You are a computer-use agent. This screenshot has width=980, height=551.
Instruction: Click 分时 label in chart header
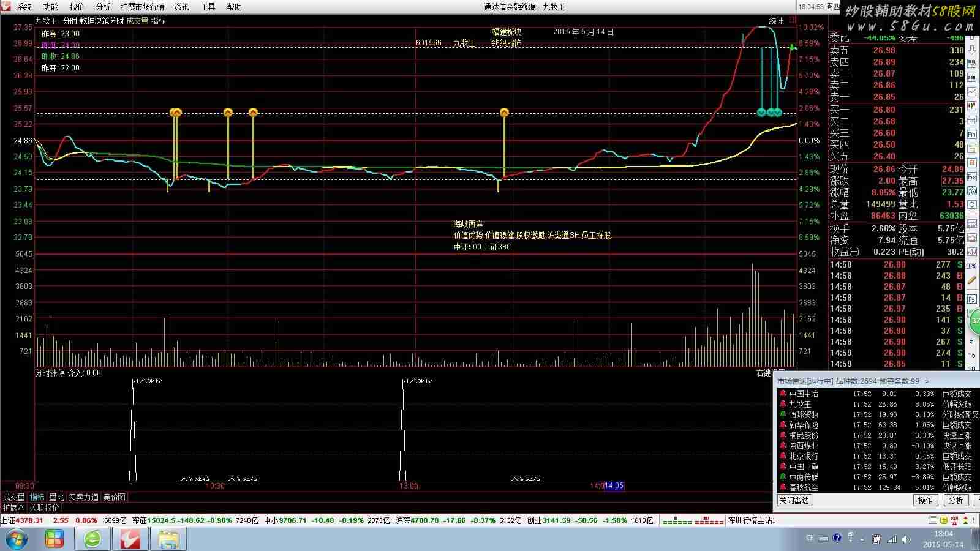tap(70, 21)
